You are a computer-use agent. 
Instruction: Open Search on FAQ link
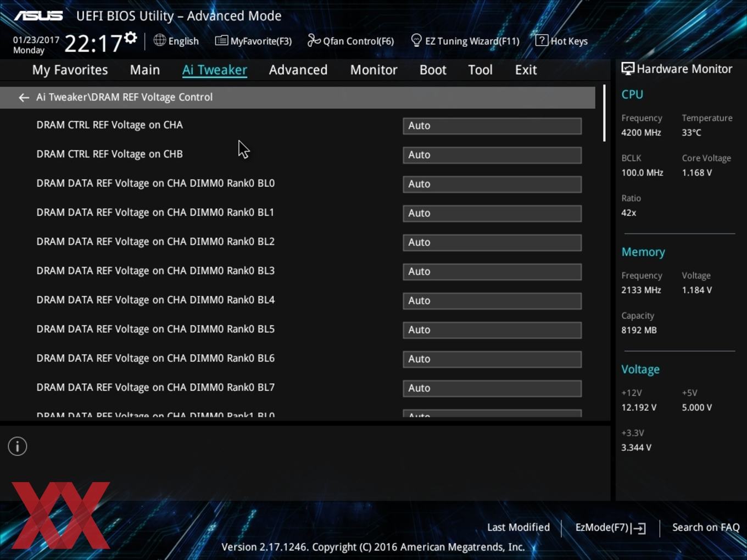coord(706,527)
